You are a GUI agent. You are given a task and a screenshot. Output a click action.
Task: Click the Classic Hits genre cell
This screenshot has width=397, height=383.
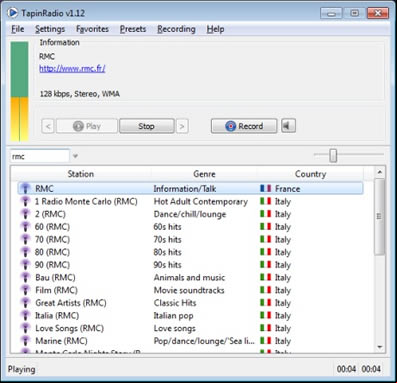(x=175, y=303)
